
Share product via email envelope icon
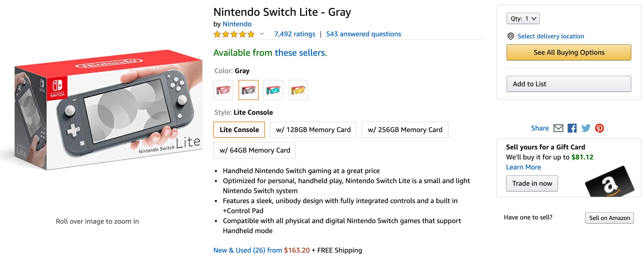558,128
